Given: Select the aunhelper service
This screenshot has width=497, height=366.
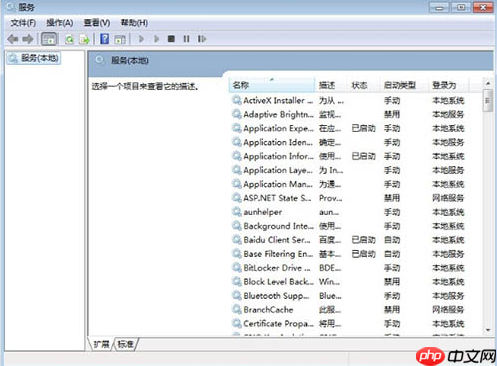Looking at the screenshot, I should (348, 212).
